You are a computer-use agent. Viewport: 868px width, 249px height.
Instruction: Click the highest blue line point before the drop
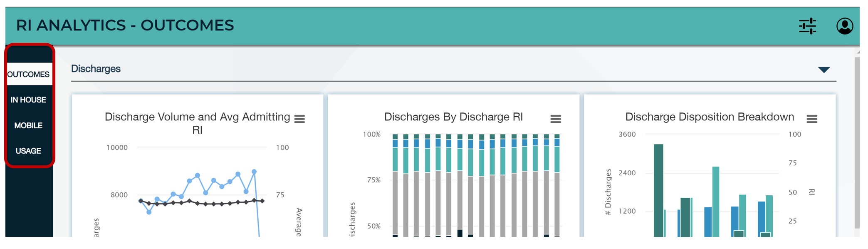[x=254, y=172]
